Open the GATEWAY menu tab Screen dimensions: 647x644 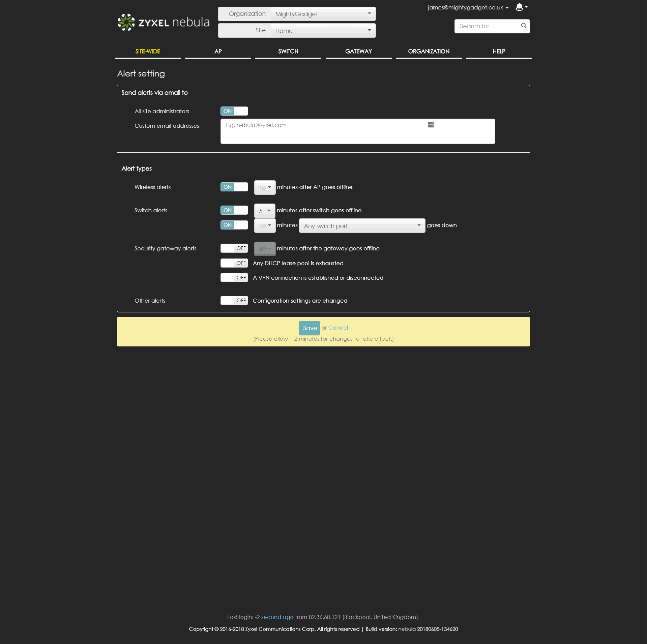click(x=358, y=52)
